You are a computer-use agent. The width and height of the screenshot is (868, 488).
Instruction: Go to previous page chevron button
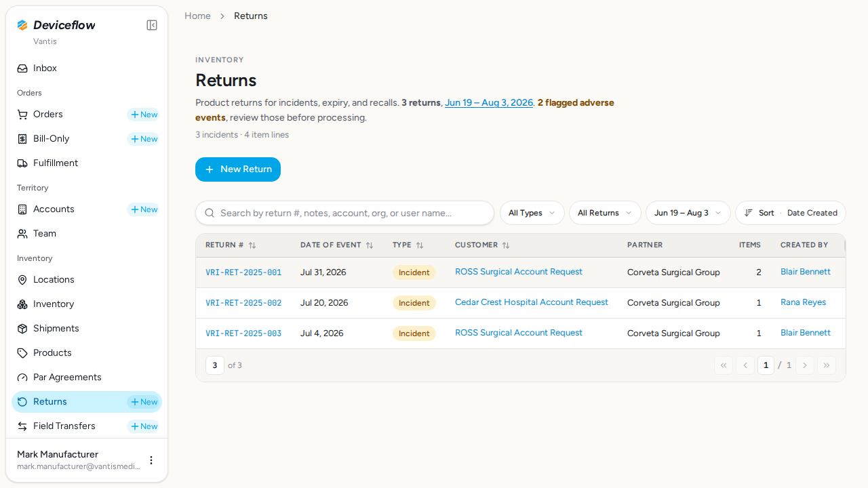[x=745, y=365]
